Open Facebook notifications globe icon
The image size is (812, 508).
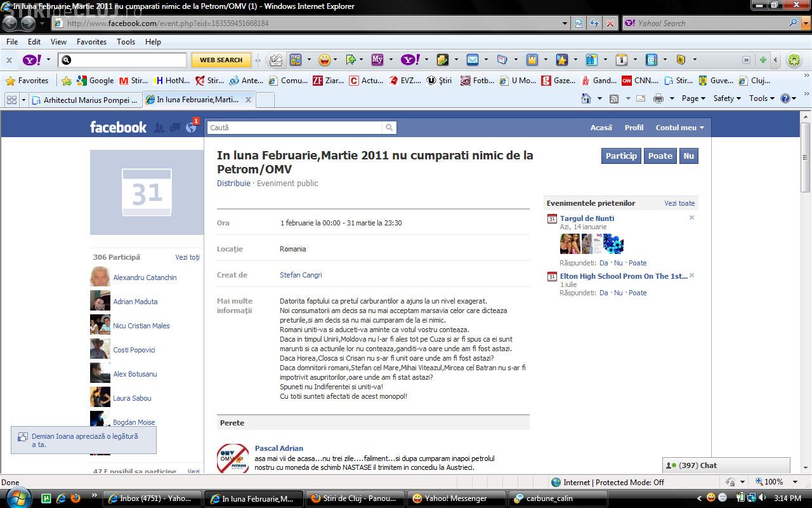pyautogui.click(x=191, y=128)
